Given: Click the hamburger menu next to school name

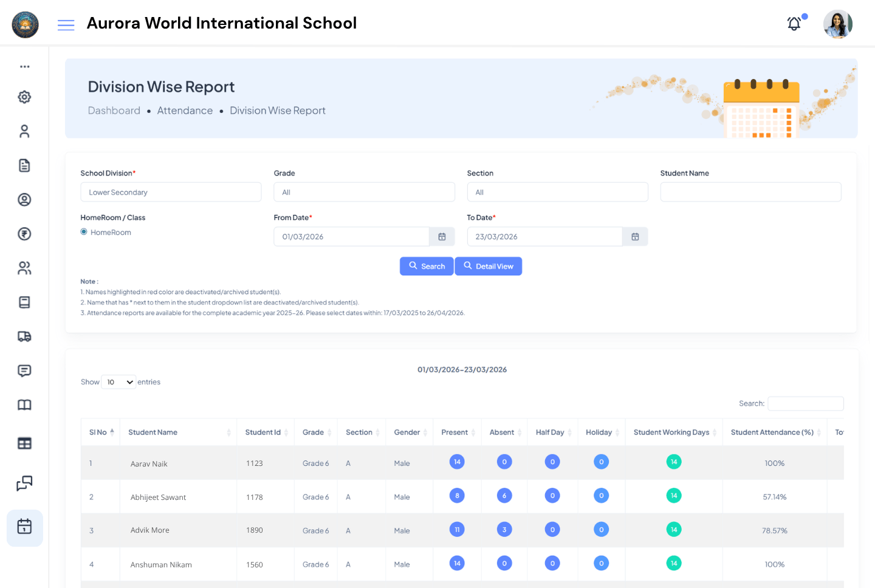Looking at the screenshot, I should point(66,25).
